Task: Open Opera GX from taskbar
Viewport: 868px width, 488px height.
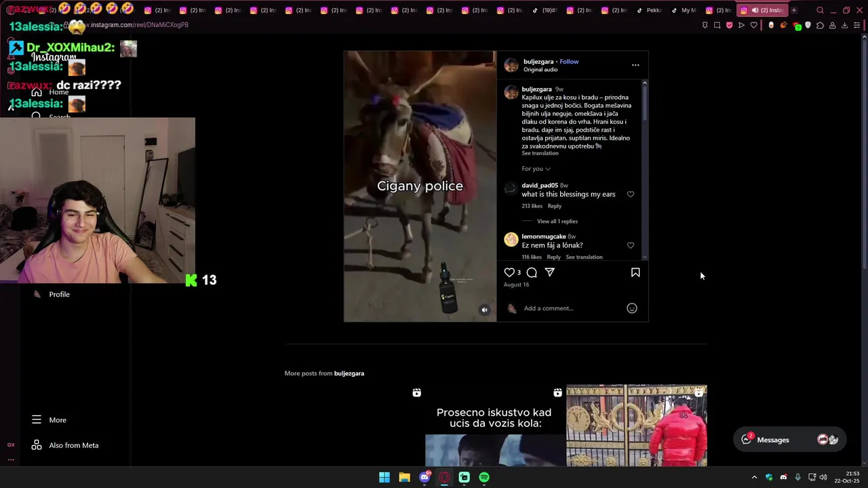Action: click(444, 477)
